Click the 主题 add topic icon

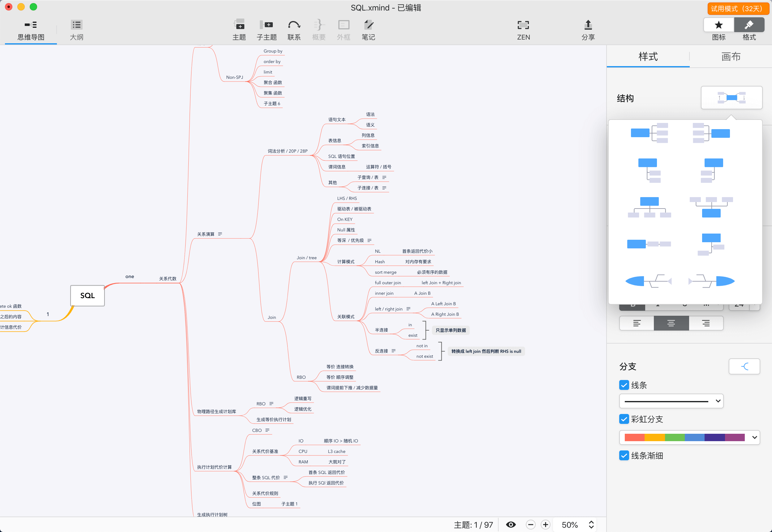[x=239, y=25]
